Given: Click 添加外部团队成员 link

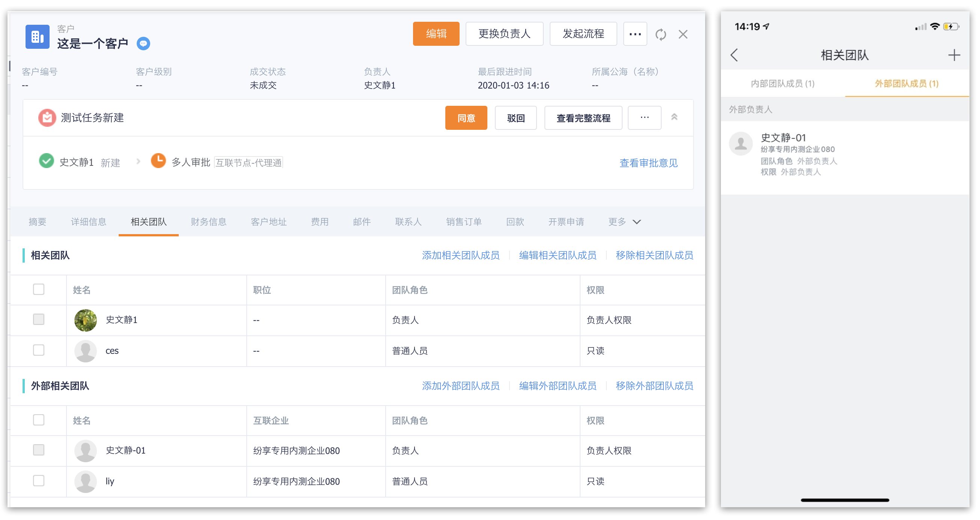Looking at the screenshot, I should click(460, 386).
